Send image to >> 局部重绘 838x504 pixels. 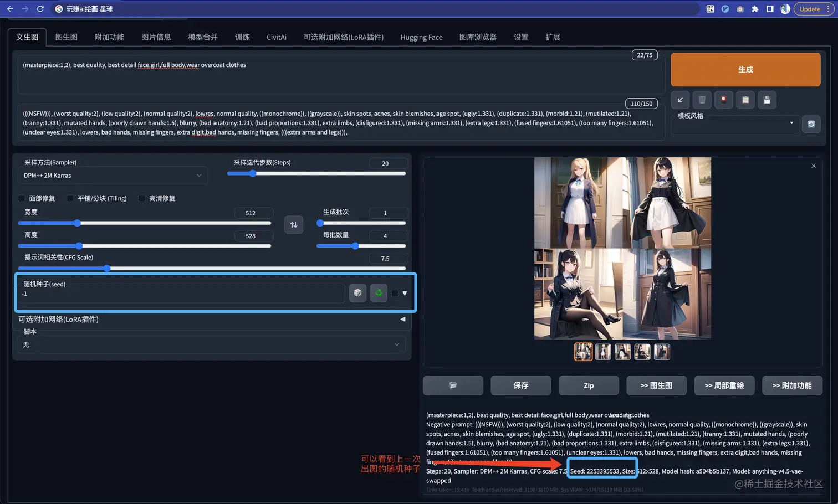pyautogui.click(x=724, y=385)
